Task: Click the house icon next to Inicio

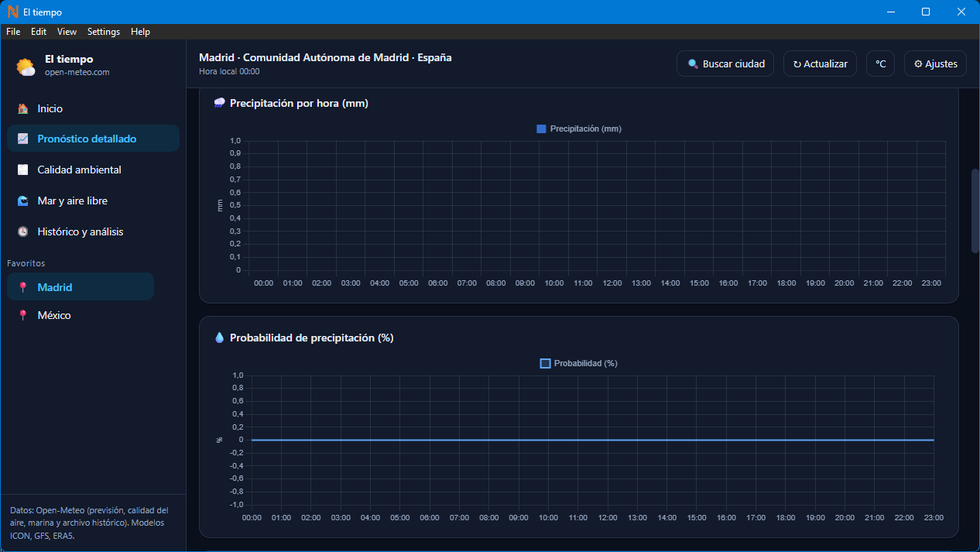Action: click(x=23, y=109)
